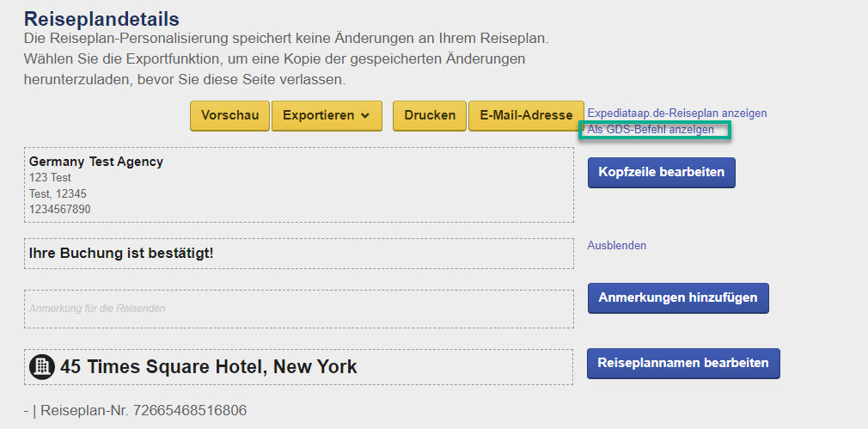
Task: Hide the confirmation via Ausblenden link
Action: click(x=617, y=245)
